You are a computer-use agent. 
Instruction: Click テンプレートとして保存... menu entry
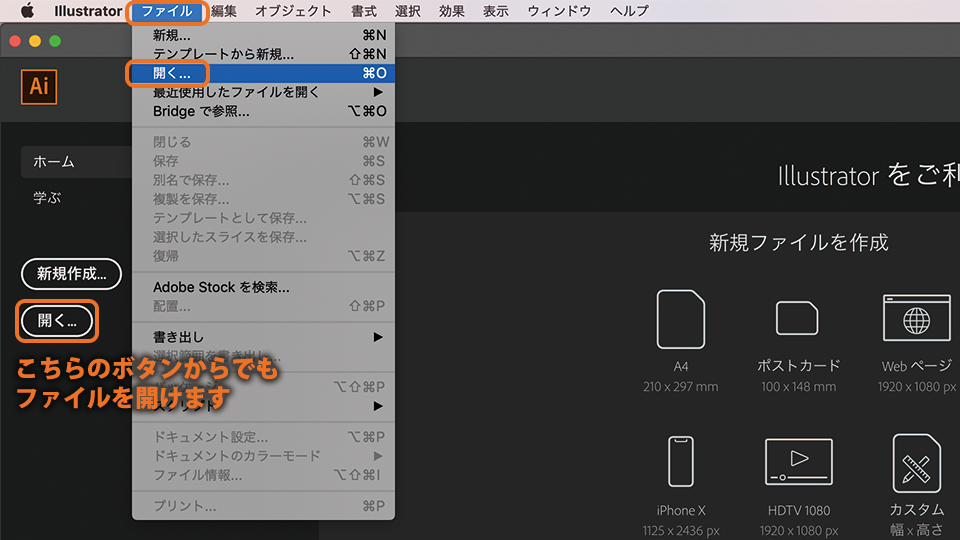[x=263, y=218]
